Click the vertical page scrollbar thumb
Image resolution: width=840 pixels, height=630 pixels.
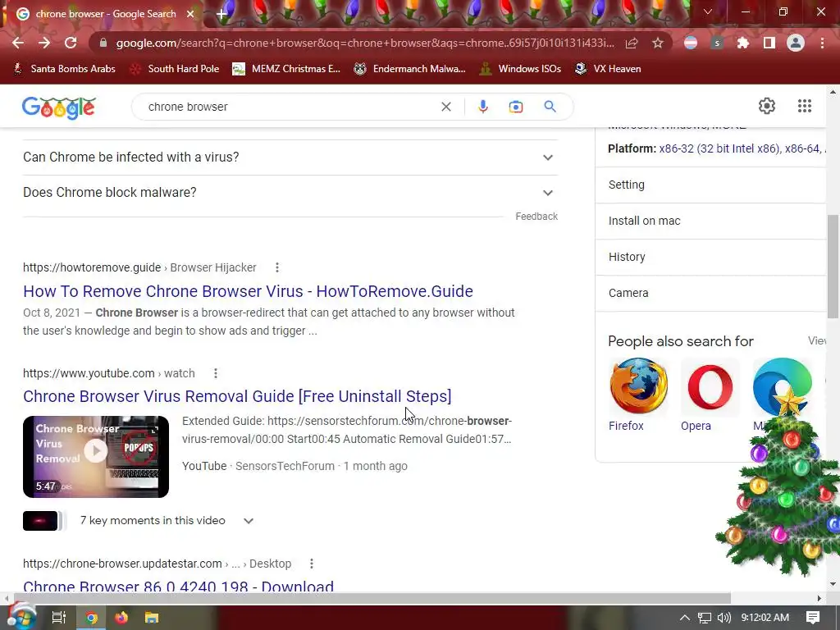[833, 267]
